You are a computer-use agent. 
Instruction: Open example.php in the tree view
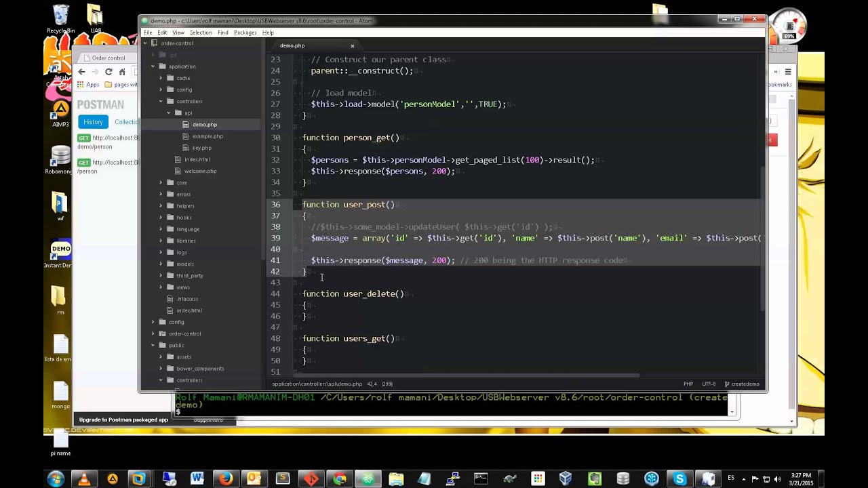click(x=208, y=136)
